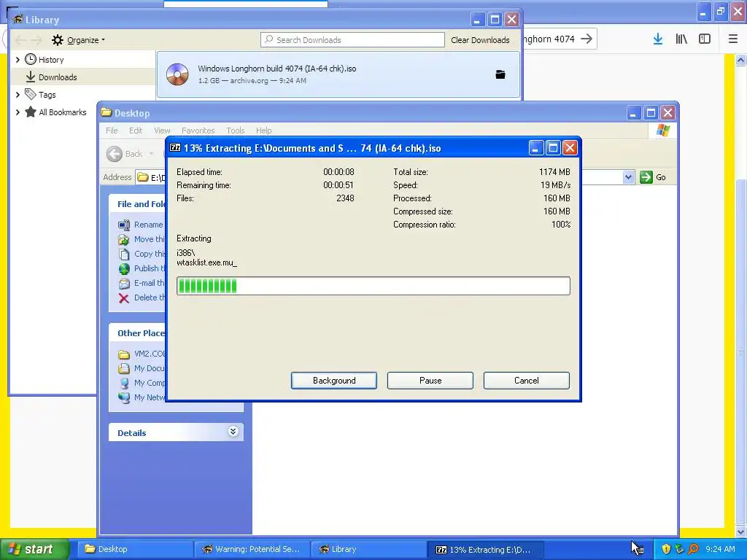Open View menu in Desktop window
The height and width of the screenshot is (560, 747).
162,131
